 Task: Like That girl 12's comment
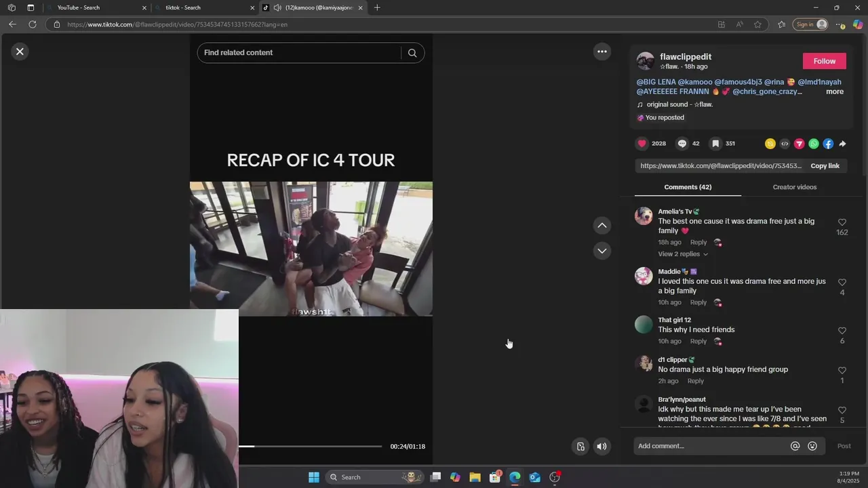click(842, 331)
